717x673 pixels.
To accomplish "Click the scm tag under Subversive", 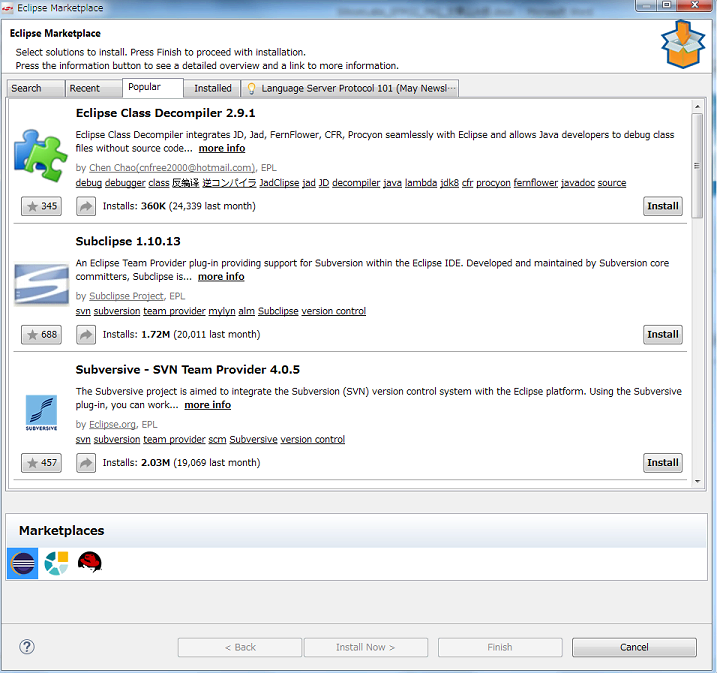I will [217, 439].
